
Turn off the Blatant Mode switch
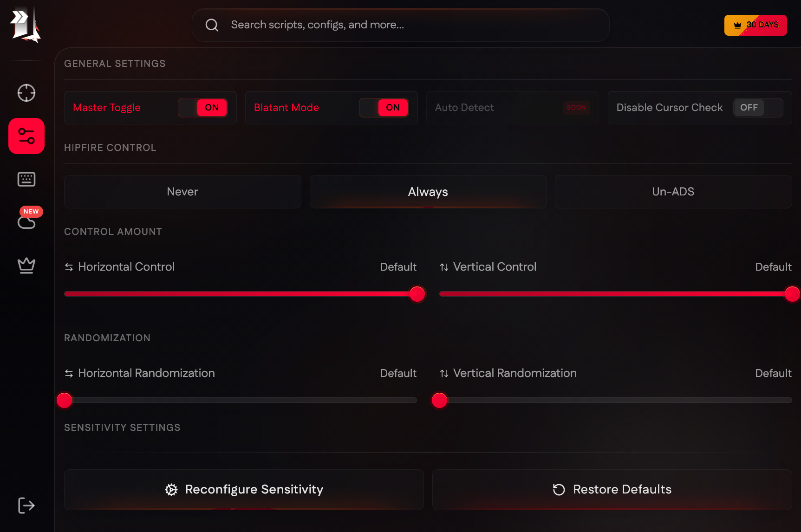click(x=384, y=108)
